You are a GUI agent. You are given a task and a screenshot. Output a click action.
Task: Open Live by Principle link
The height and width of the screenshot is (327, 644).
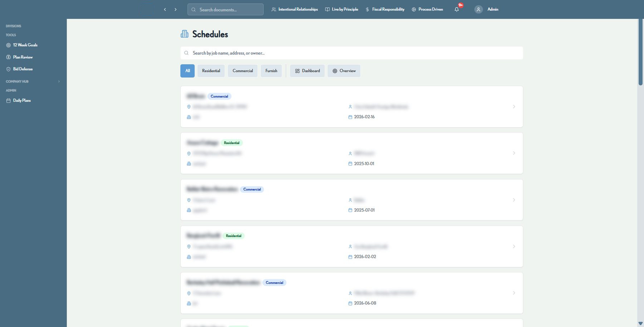(341, 9)
